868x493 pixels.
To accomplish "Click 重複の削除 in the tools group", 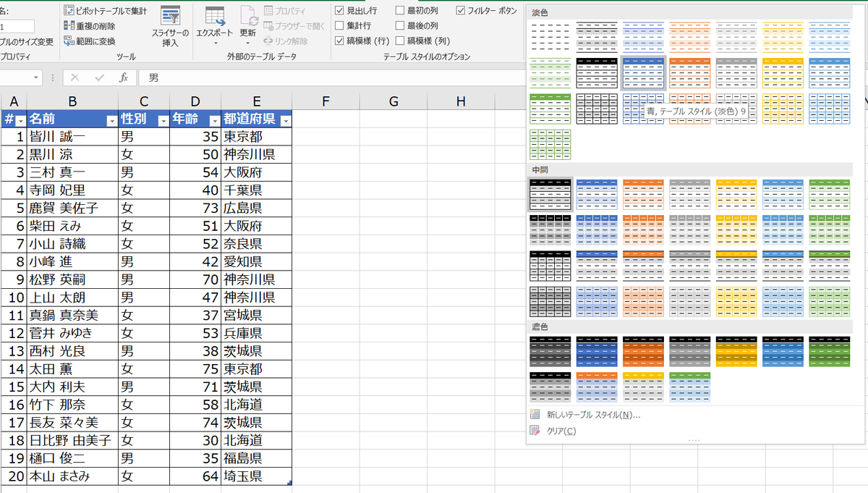I will [90, 26].
